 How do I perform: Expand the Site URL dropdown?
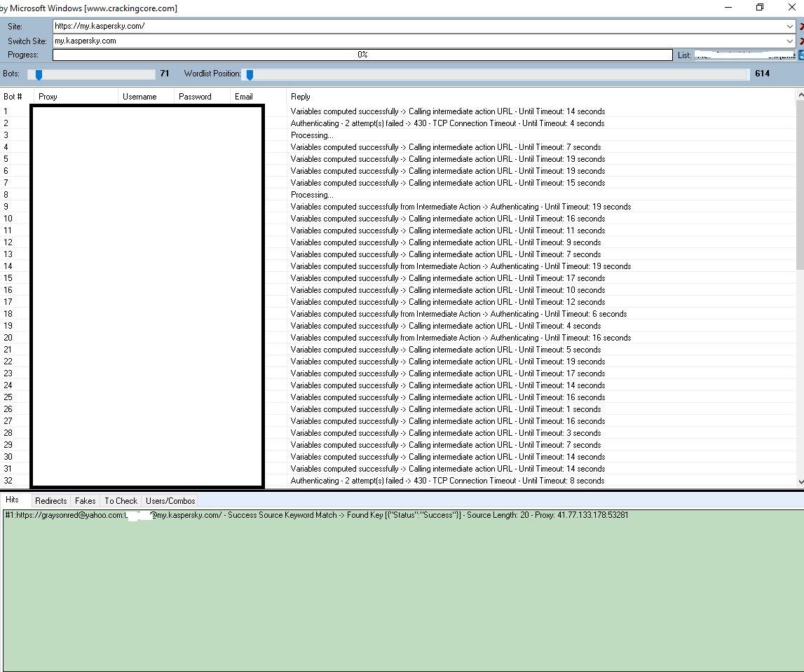click(x=790, y=27)
